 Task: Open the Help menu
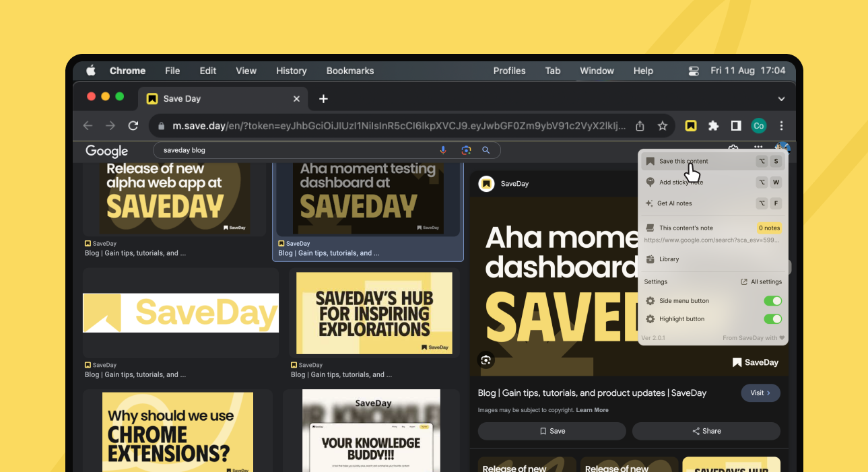click(x=643, y=71)
